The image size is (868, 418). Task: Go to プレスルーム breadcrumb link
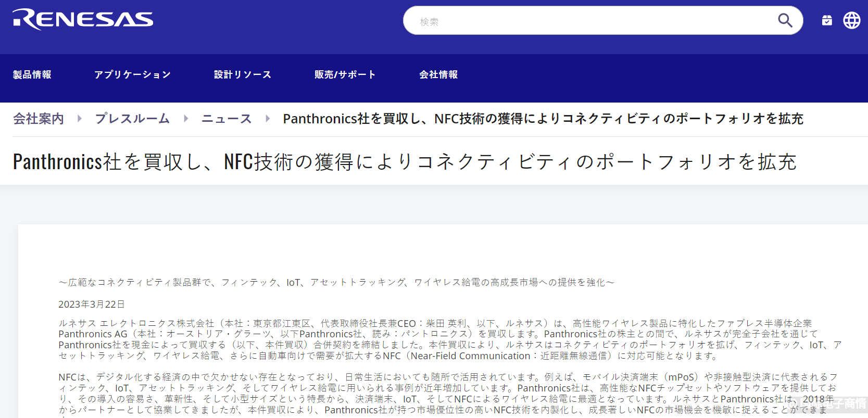(132, 119)
